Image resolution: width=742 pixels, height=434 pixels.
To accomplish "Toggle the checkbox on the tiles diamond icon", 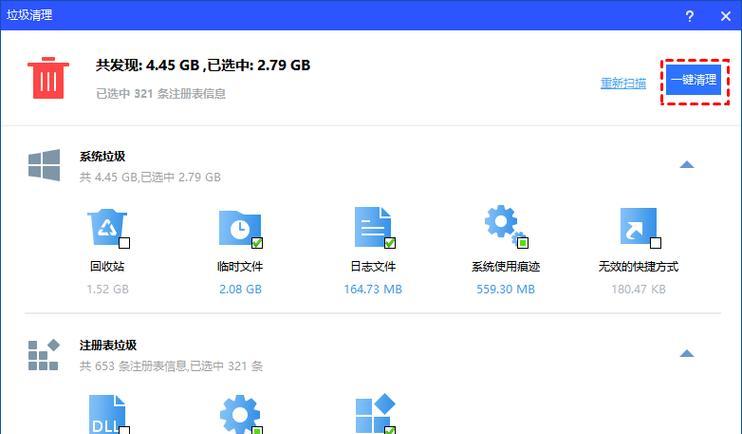I will point(389,430).
